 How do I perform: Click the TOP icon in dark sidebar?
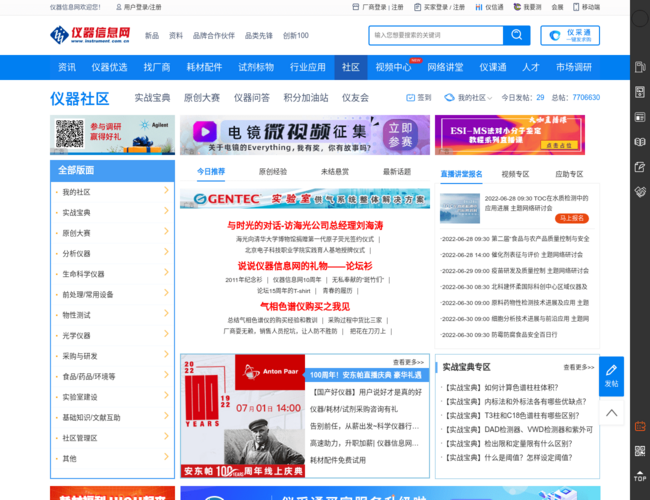pos(639,475)
